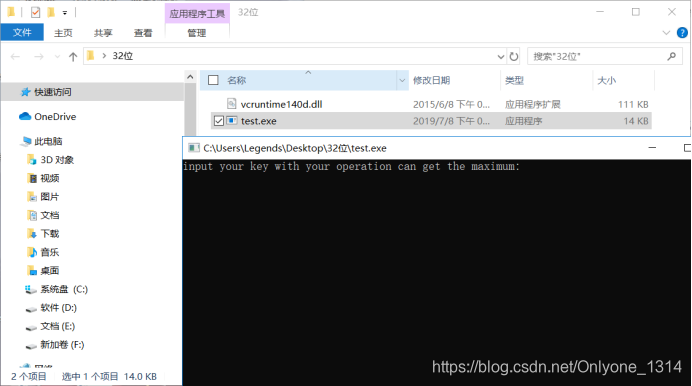Image resolution: width=692 pixels, height=386 pixels.
Task: Expand the ribbon with the chevron
Action: click(x=666, y=33)
